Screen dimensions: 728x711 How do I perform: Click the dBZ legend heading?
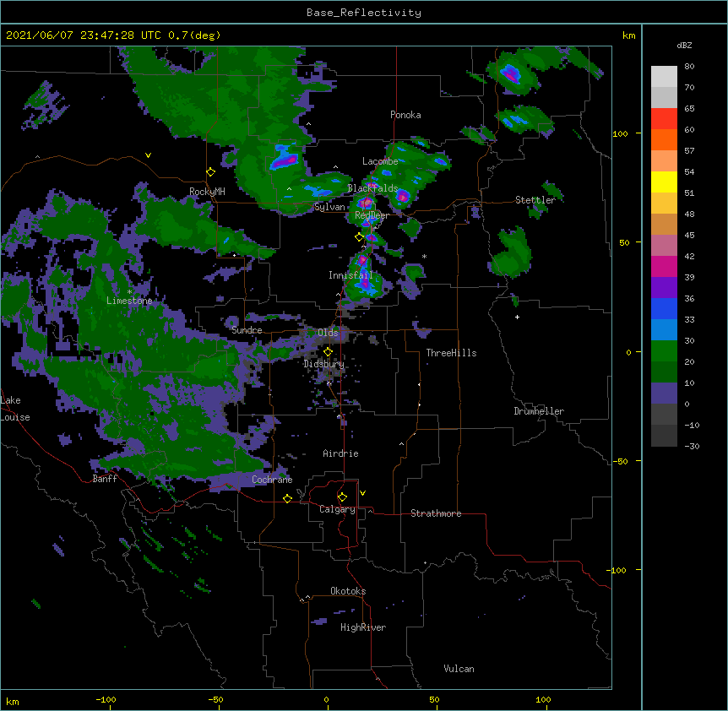684,46
